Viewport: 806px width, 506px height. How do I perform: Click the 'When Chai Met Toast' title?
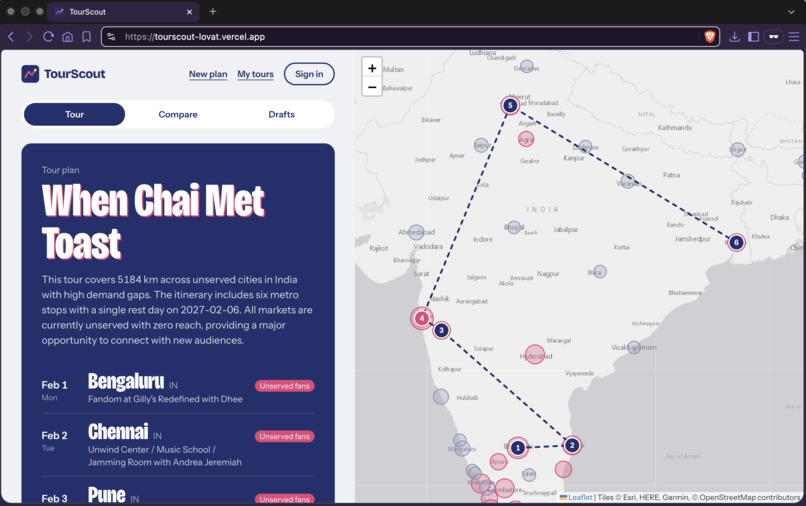tap(153, 222)
